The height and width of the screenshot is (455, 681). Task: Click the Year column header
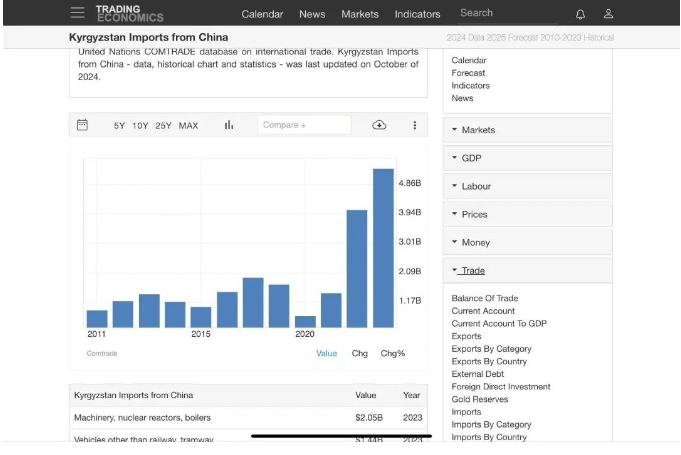411,395
